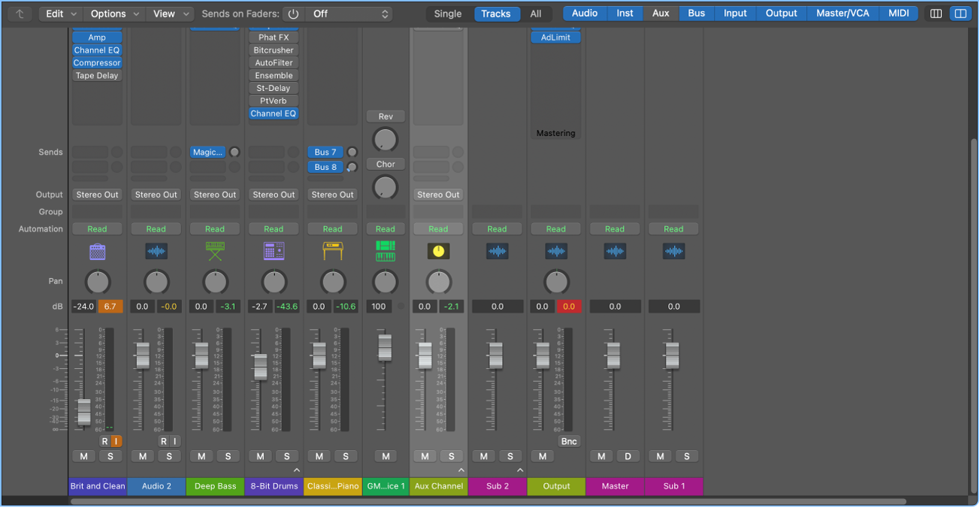
Task: Click the Classic Piano track icon
Action: tap(333, 252)
